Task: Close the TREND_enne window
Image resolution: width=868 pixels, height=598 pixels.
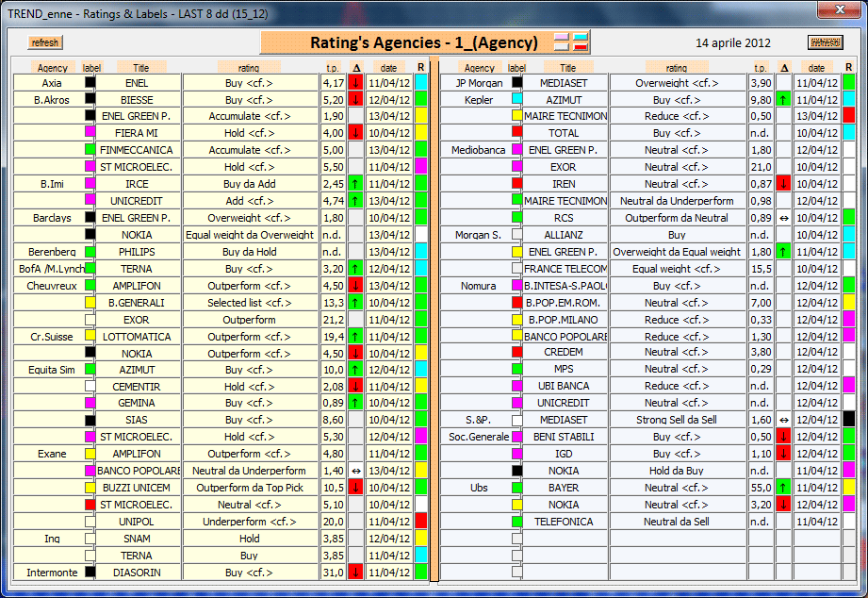Action: pyautogui.click(x=839, y=9)
